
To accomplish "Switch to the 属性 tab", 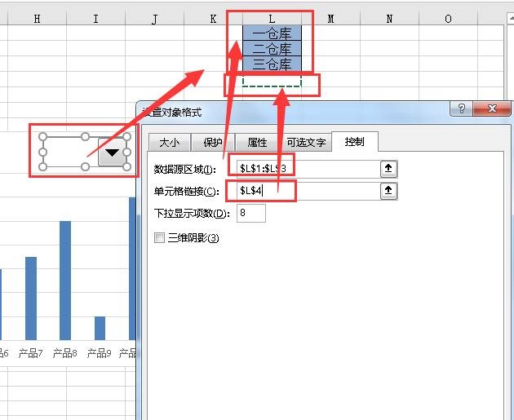I will [257, 143].
